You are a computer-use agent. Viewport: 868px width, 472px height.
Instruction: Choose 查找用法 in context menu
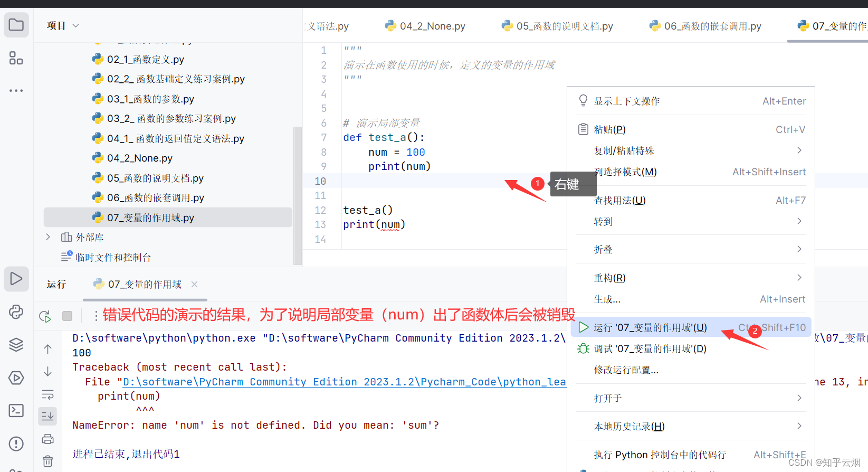691,200
